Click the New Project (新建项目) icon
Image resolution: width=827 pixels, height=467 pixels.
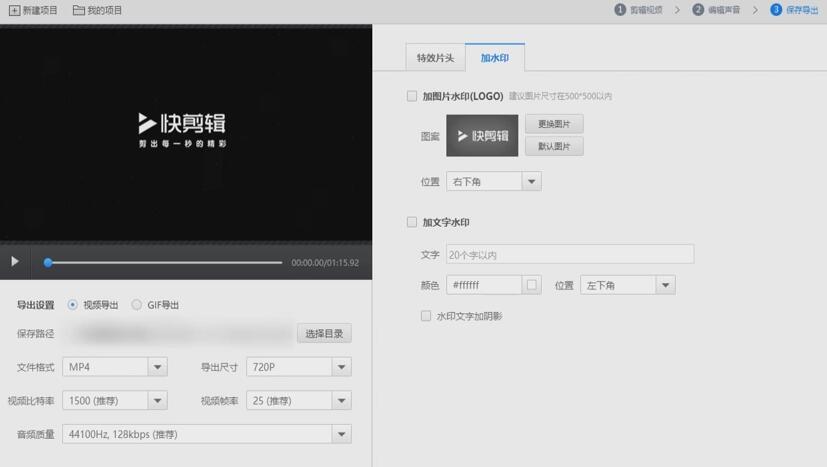[14, 10]
